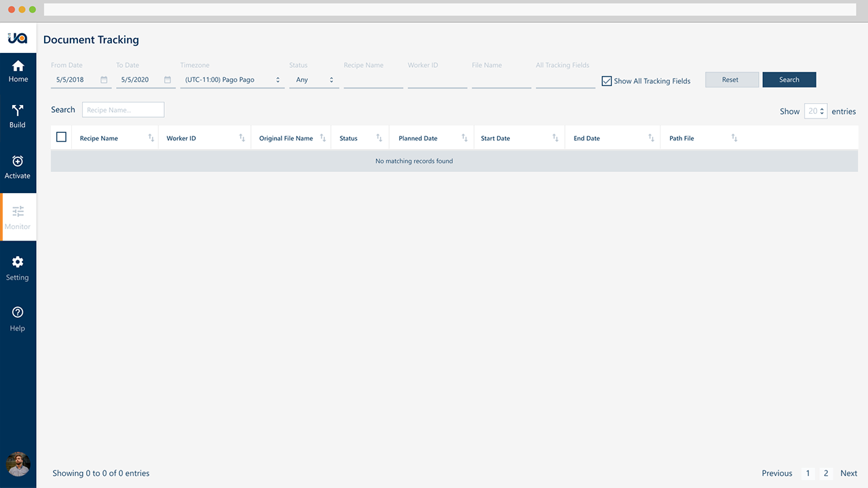868x488 pixels.
Task: Open the Build section icon
Action: [x=18, y=110]
